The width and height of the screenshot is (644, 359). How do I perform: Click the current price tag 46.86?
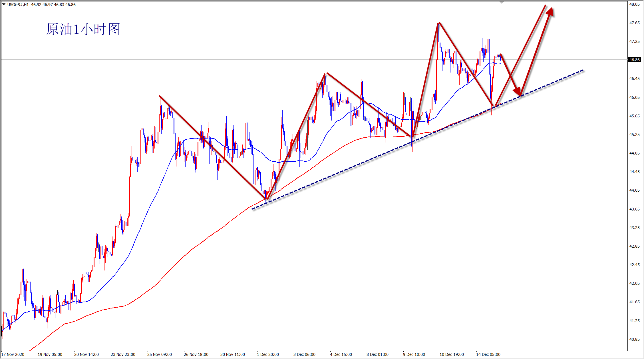(x=634, y=60)
